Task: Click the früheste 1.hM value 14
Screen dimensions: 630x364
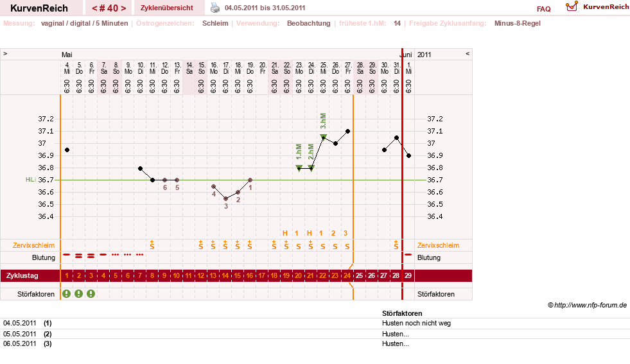Action: tap(397, 23)
